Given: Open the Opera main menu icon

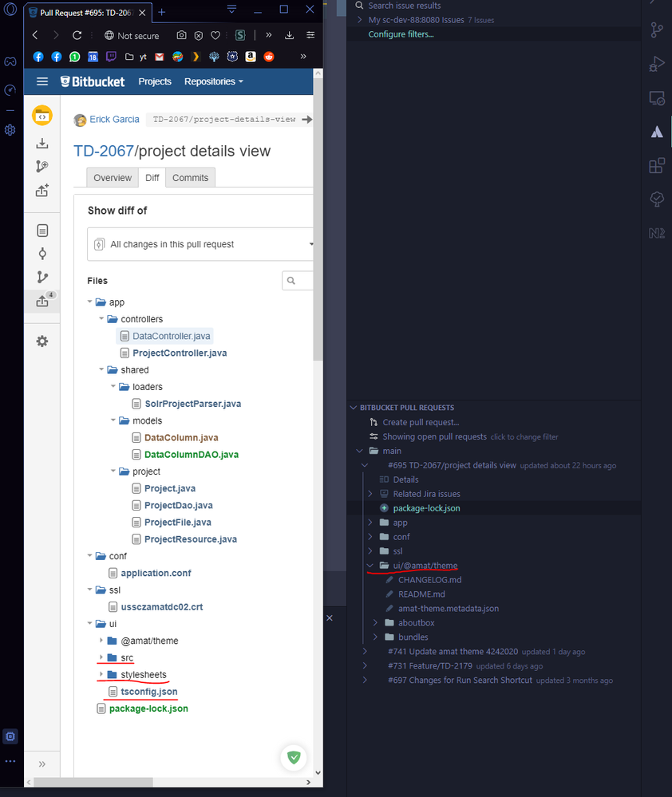Looking at the screenshot, I should [10, 9].
